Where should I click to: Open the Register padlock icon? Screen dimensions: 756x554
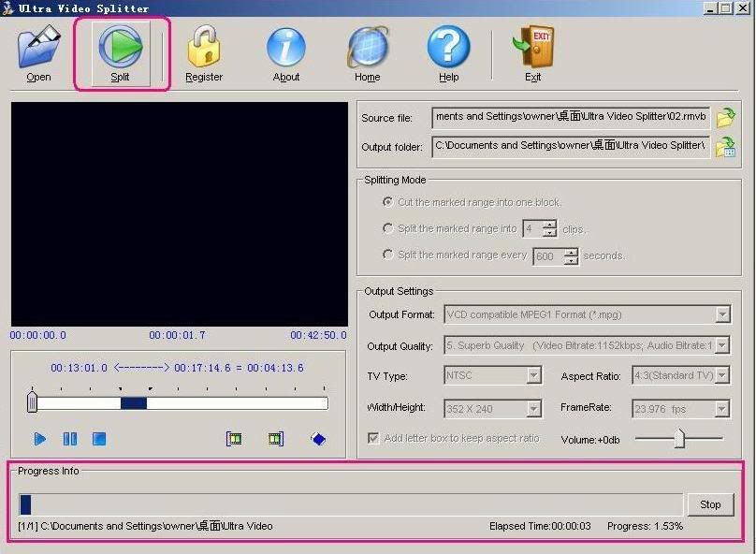(x=204, y=53)
